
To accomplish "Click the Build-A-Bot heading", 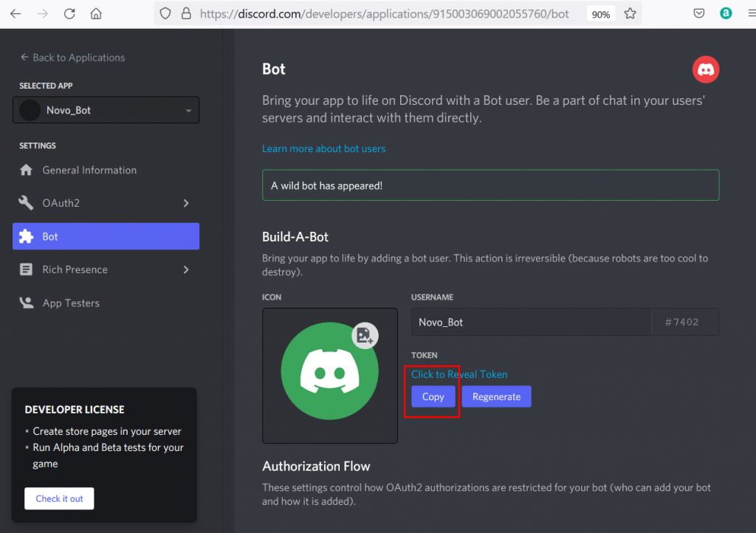I will point(295,237).
